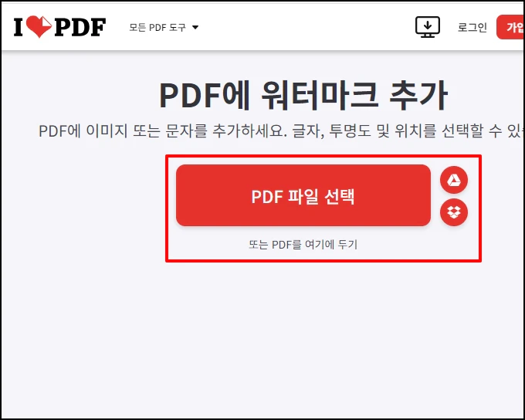Open the 로그인 link
This screenshot has width=525, height=420.
click(x=472, y=27)
